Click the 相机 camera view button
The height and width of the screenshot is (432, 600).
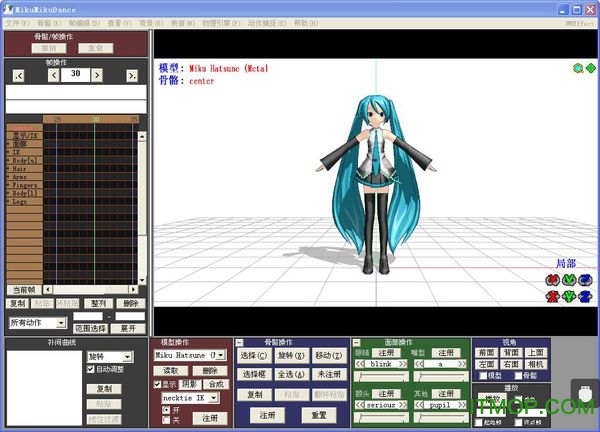(535, 364)
